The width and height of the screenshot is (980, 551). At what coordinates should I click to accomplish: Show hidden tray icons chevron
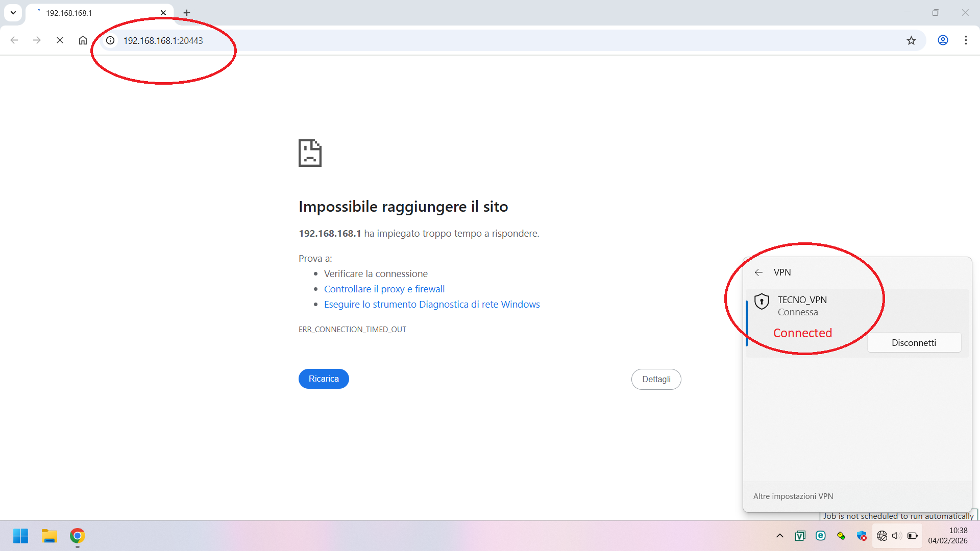pos(780,536)
